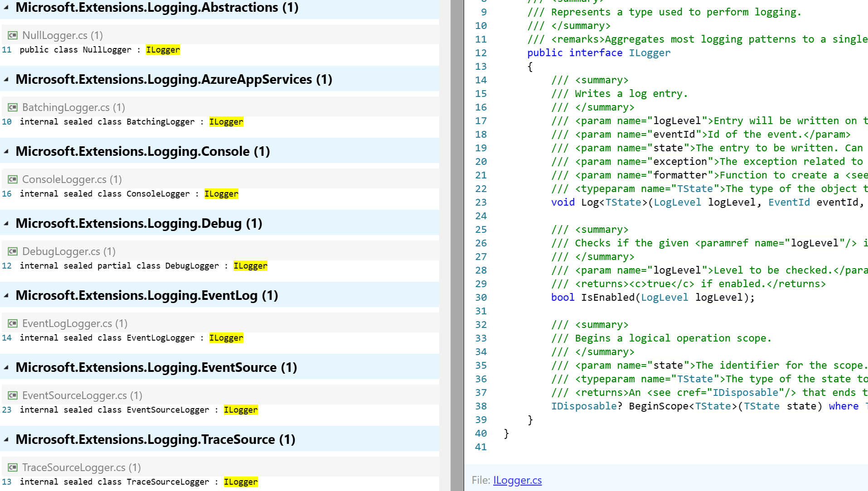Viewport: 868px width, 491px height.
Task: Click highlighted ILogger in NullLogger declaration
Action: pyautogui.click(x=163, y=50)
